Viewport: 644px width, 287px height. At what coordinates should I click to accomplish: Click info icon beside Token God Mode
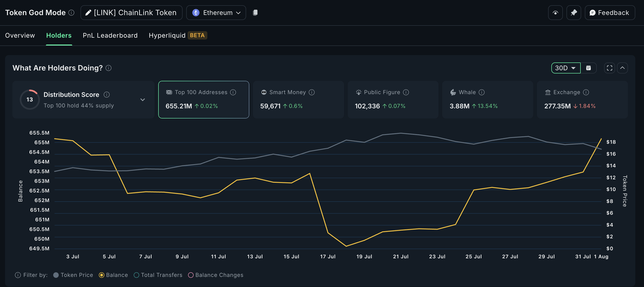pos(72,12)
